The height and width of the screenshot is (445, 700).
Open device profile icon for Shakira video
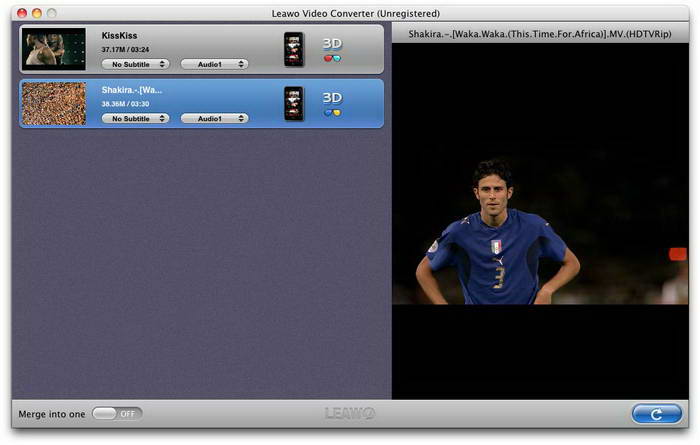[294, 104]
